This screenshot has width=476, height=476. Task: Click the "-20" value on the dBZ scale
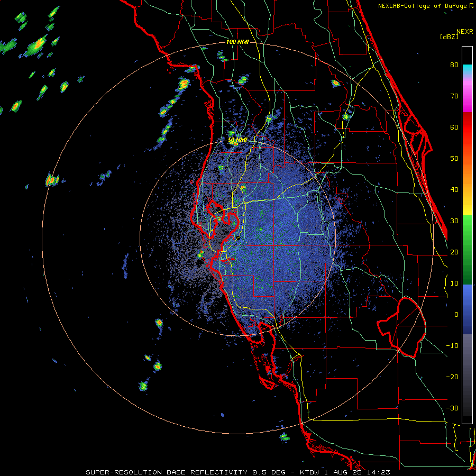[452, 377]
